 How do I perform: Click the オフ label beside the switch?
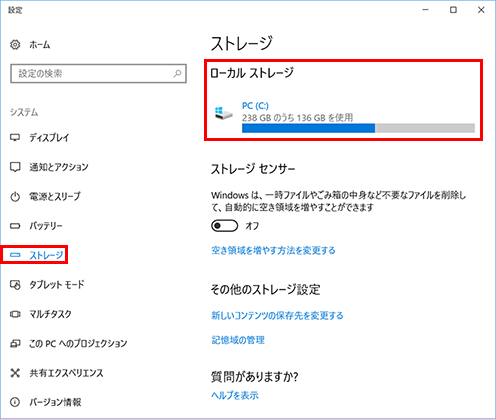coord(252,226)
